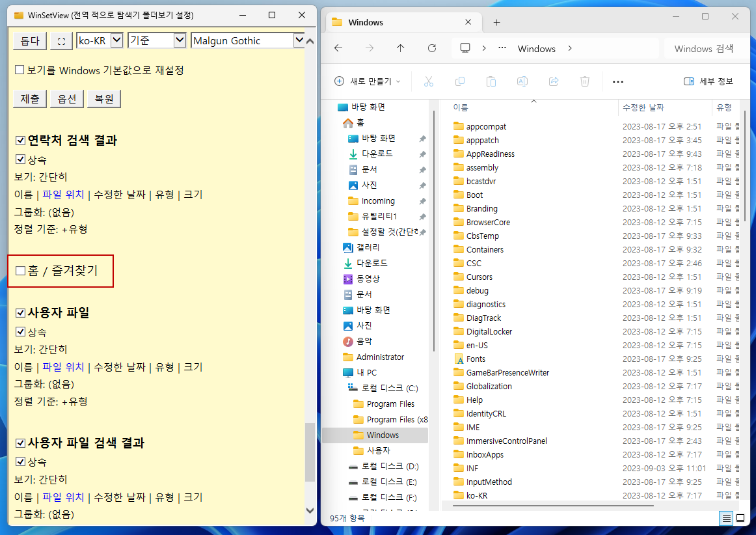Click the chevron after the PC icon

coord(484,48)
